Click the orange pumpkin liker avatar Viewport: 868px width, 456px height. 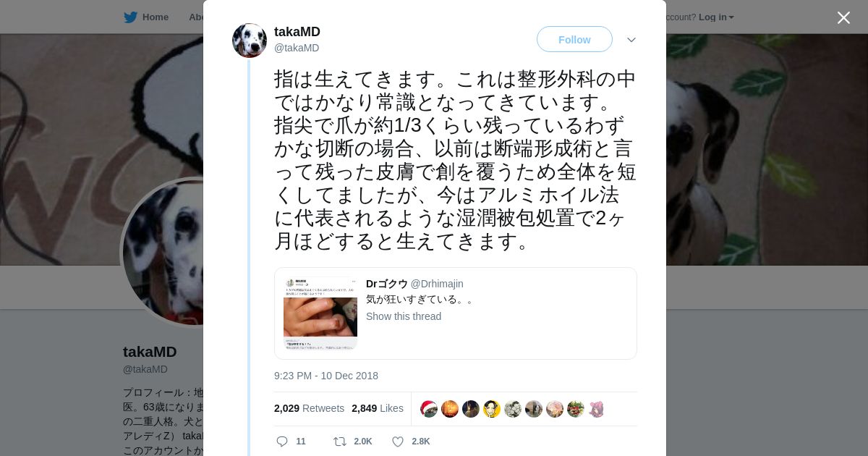pyautogui.click(x=450, y=409)
